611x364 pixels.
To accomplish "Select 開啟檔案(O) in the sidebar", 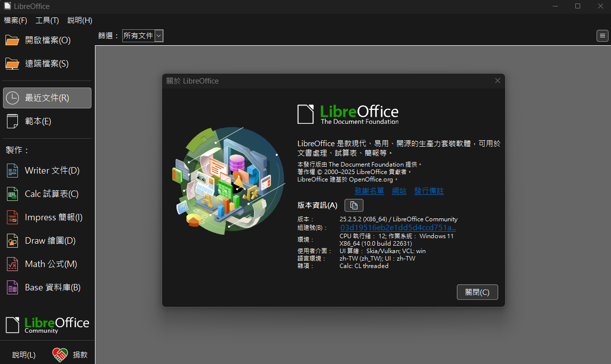I will coord(47,40).
